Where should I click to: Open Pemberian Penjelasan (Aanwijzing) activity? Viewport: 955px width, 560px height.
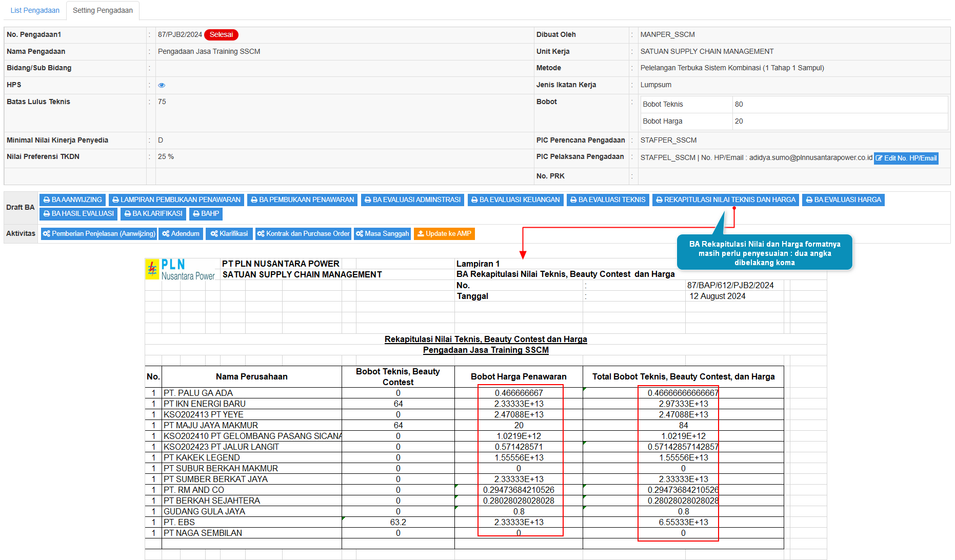99,234
